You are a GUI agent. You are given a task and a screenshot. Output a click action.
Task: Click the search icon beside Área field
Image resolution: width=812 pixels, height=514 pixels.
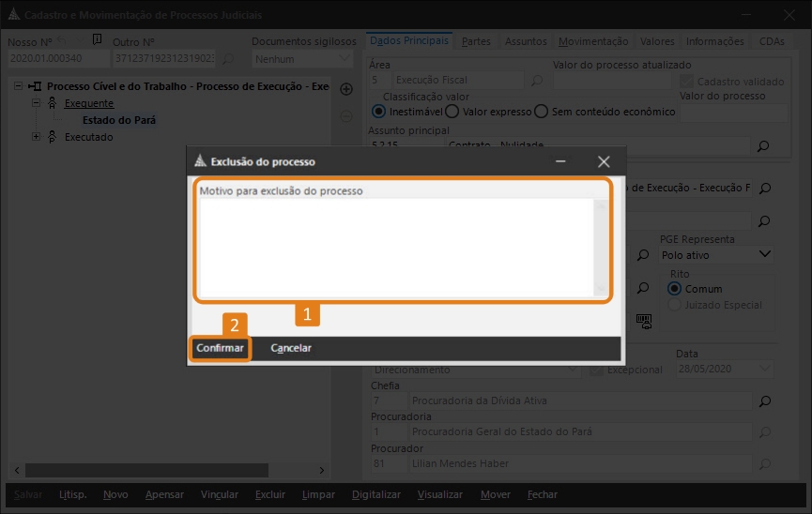537,81
